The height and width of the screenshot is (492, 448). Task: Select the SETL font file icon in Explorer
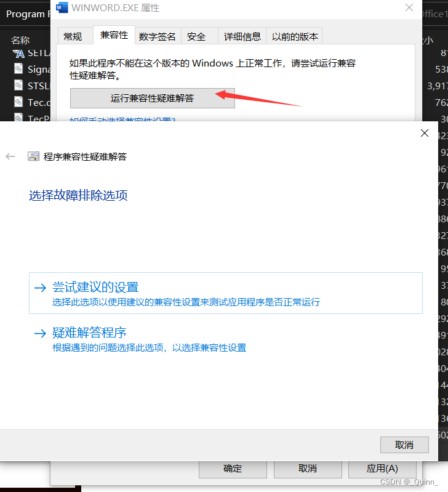(18, 54)
